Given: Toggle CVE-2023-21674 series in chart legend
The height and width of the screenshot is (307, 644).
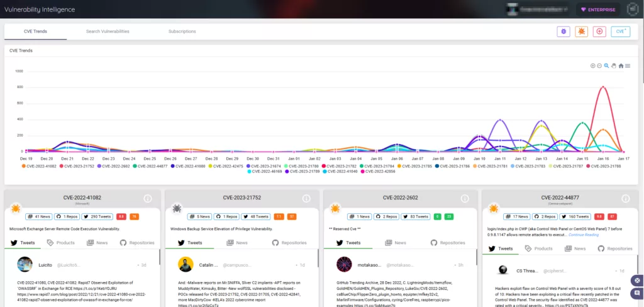Looking at the screenshot, I should [264, 166].
